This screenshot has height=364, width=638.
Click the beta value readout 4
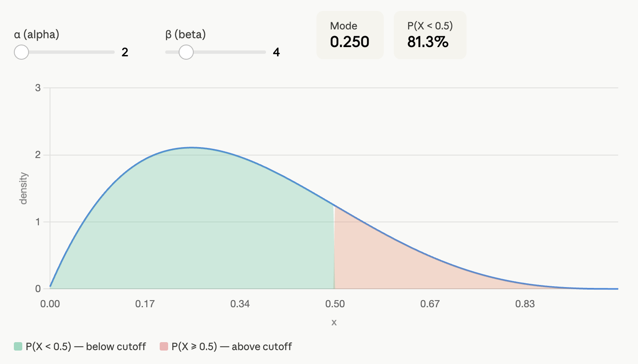point(276,52)
